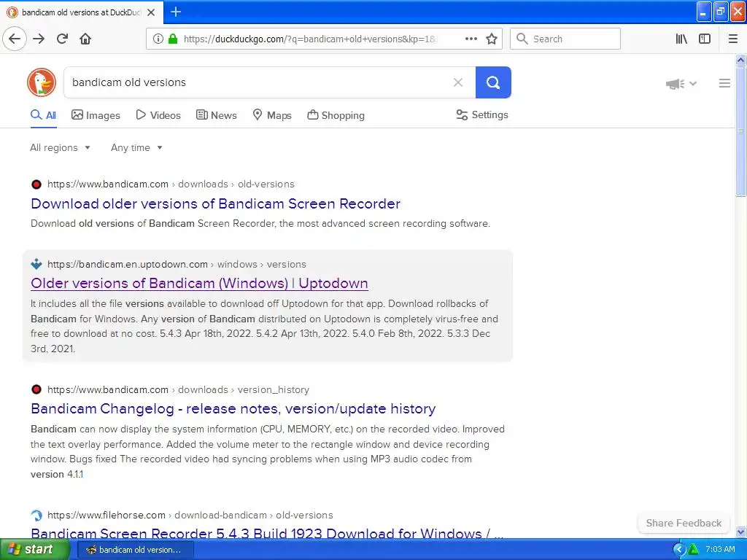Screen dimensions: 747x560
Task: View the green padlock connection details
Action: (173, 39)
